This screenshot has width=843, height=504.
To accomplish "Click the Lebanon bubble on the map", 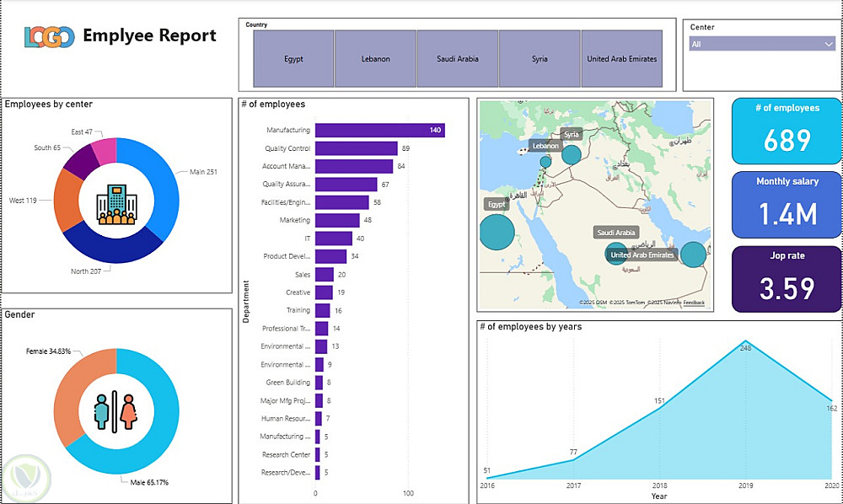I will pos(545,162).
